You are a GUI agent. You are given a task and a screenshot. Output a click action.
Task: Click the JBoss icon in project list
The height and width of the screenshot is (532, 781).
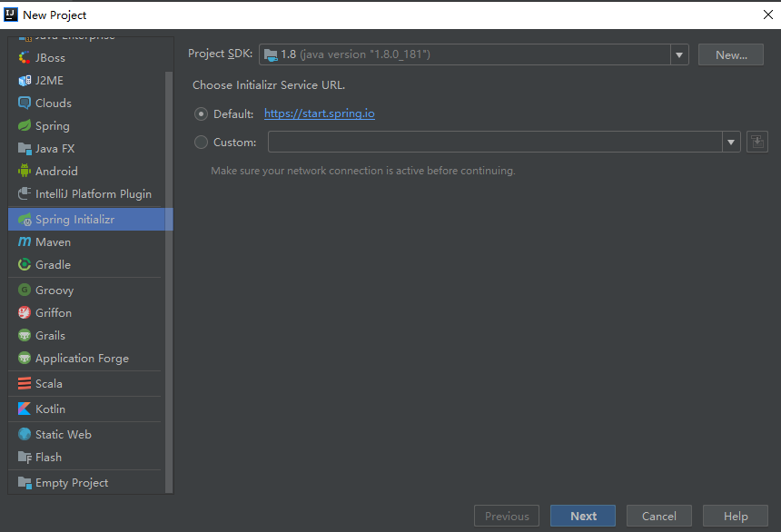(x=24, y=58)
